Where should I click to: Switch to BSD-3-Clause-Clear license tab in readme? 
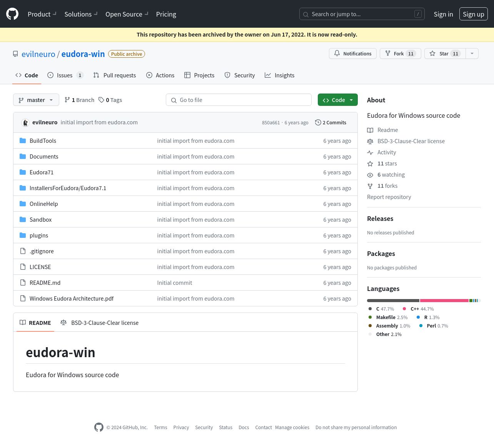[100, 323]
